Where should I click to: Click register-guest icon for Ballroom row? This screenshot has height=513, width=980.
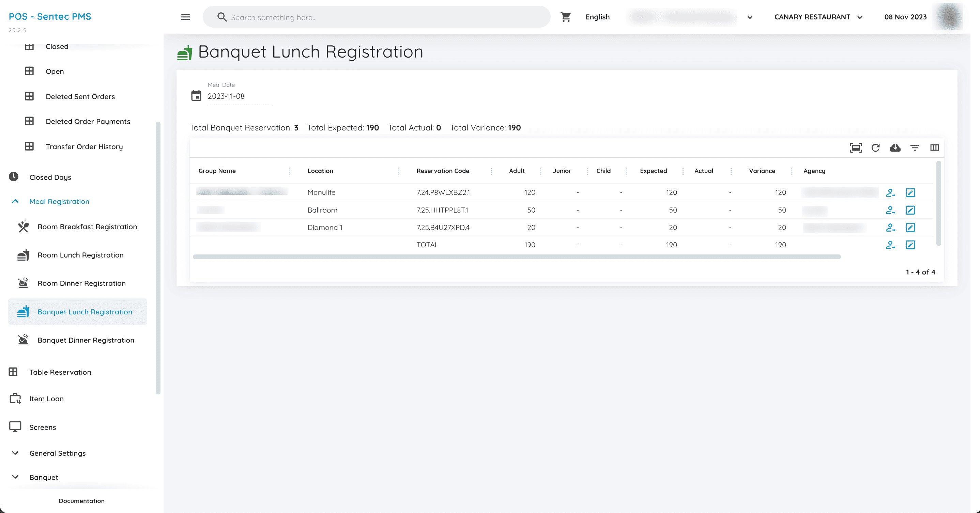(x=890, y=210)
